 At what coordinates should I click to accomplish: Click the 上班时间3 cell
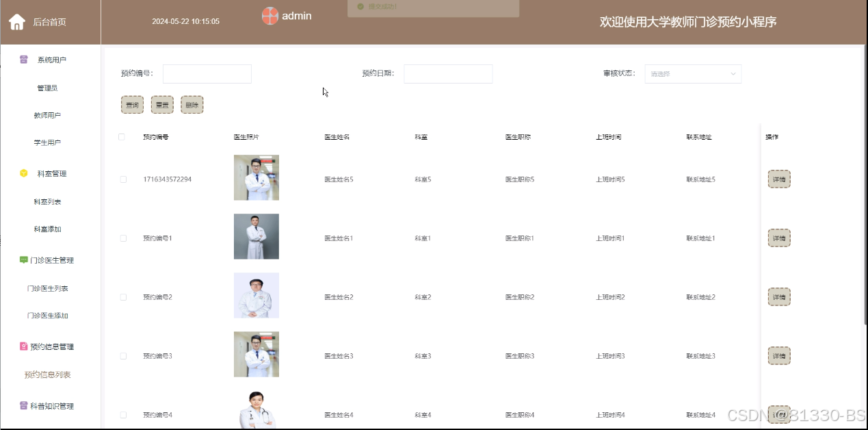[x=610, y=356]
